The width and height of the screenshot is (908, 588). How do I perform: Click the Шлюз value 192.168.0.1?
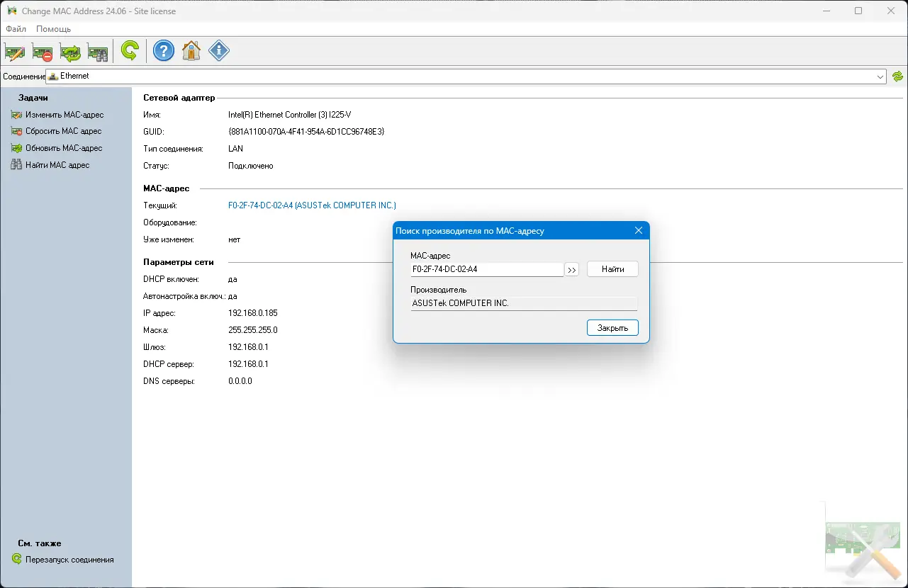click(248, 347)
